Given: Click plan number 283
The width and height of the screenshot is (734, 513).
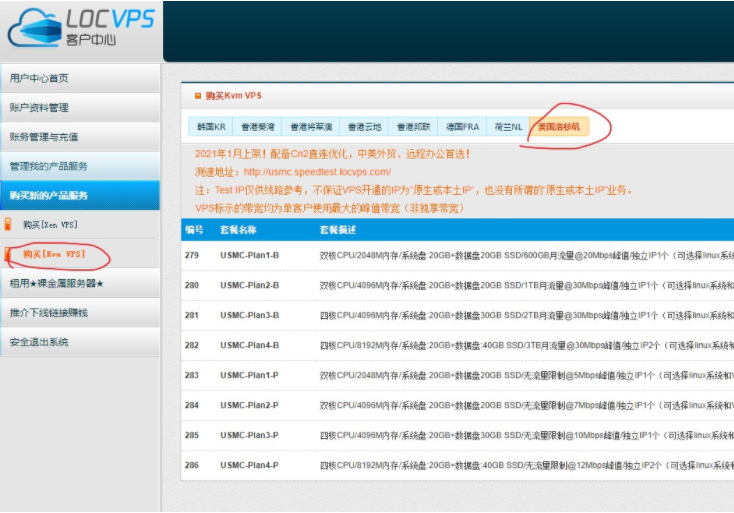Looking at the screenshot, I should [x=192, y=375].
